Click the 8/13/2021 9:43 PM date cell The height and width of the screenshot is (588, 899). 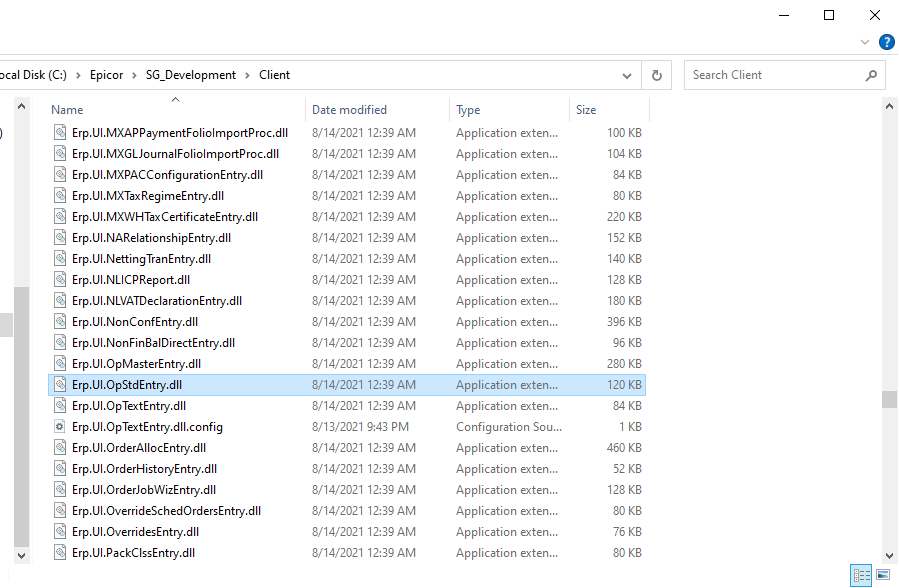click(x=361, y=427)
